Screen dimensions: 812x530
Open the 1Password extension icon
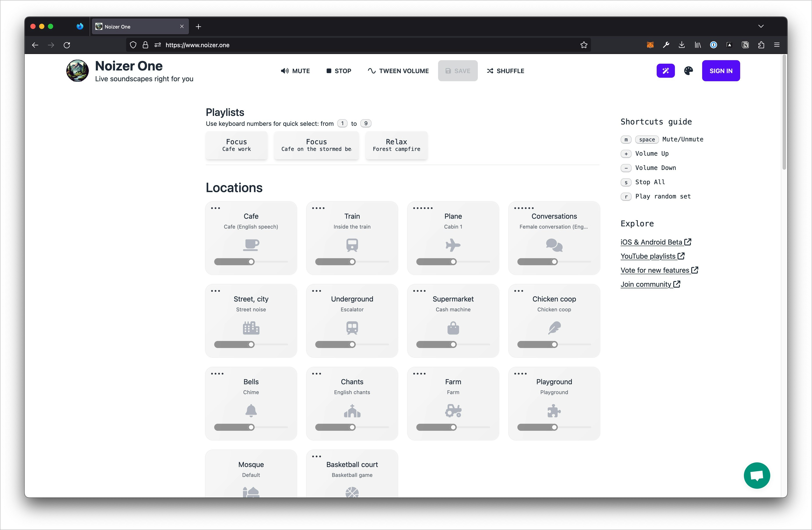(713, 45)
